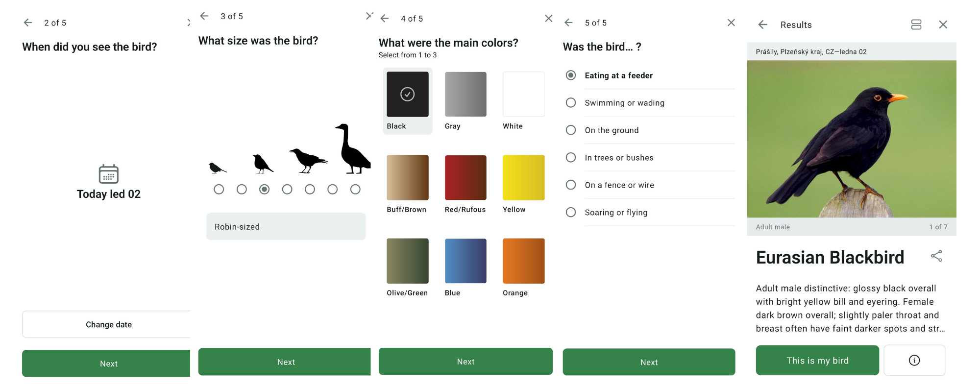The image size is (980, 387).
Task: Select the crow silhouette size icon
Action: tap(307, 160)
